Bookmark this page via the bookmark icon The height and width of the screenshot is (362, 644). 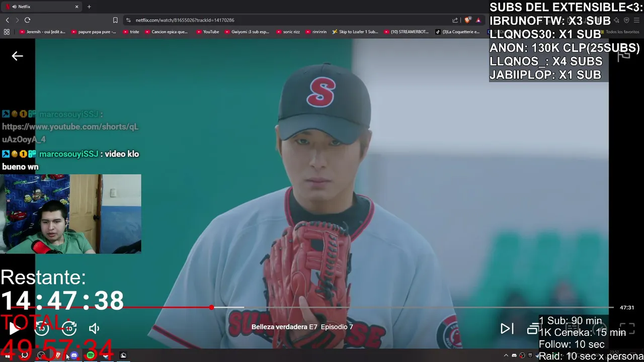click(x=115, y=20)
